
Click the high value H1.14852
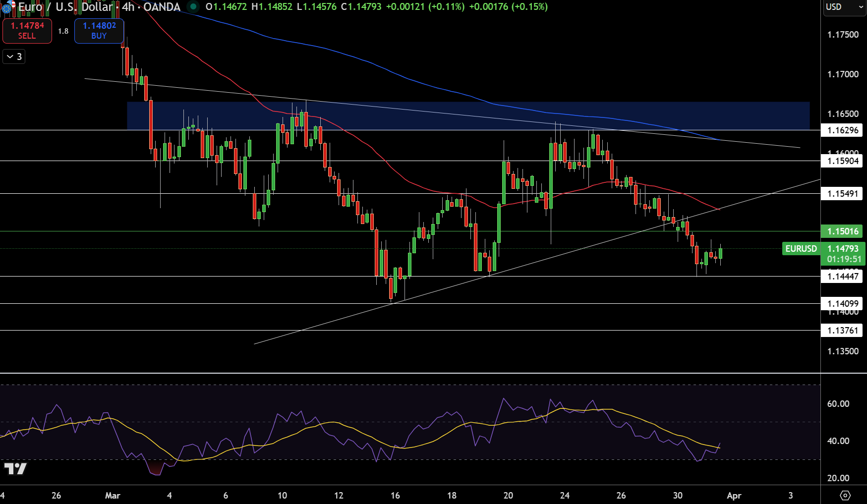point(273,7)
